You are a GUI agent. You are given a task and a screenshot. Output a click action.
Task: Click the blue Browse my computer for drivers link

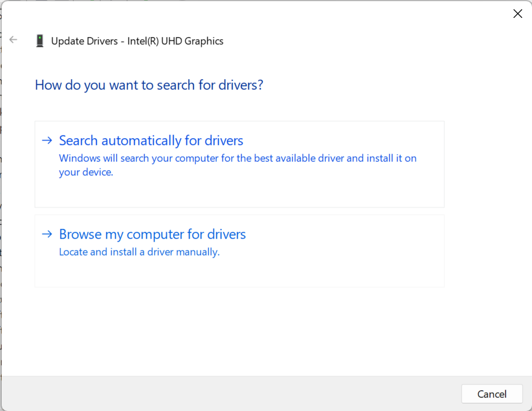pyautogui.click(x=152, y=234)
